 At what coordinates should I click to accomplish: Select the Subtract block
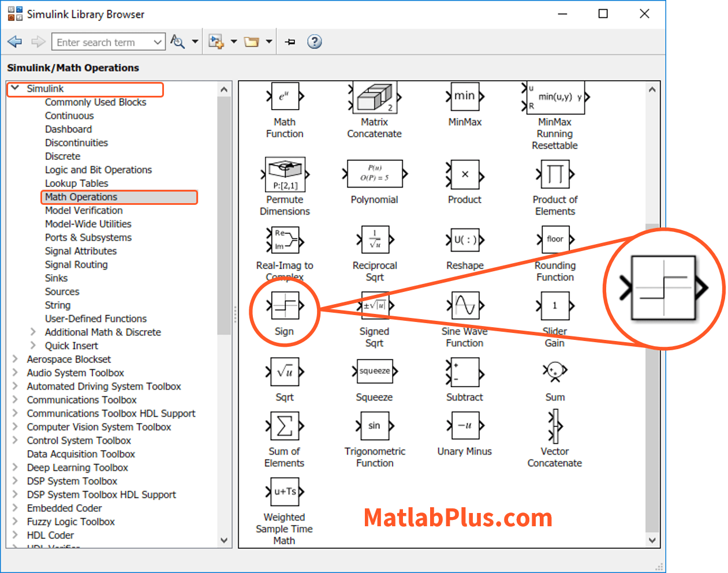coord(465,372)
